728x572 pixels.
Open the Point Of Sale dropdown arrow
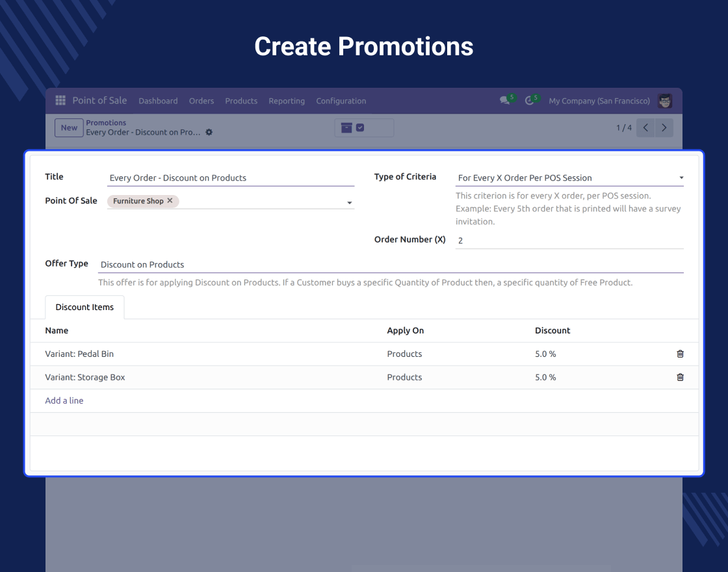pyautogui.click(x=350, y=203)
